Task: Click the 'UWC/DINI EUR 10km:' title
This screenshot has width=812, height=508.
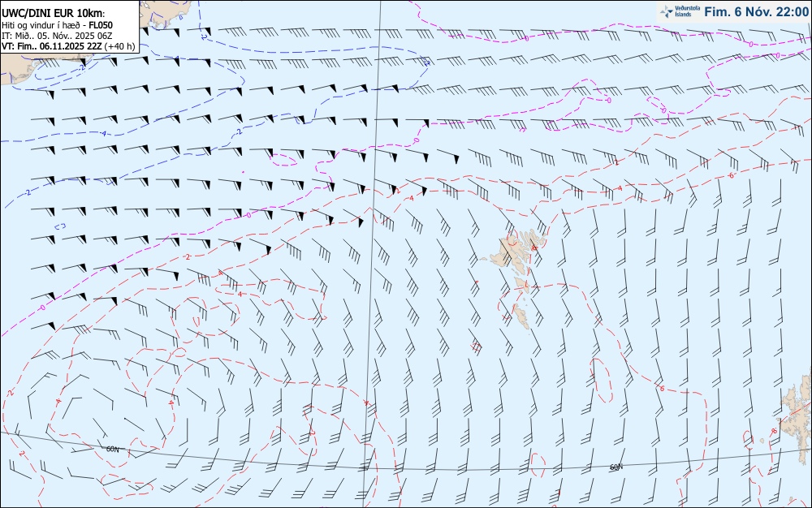Action: 54,14
